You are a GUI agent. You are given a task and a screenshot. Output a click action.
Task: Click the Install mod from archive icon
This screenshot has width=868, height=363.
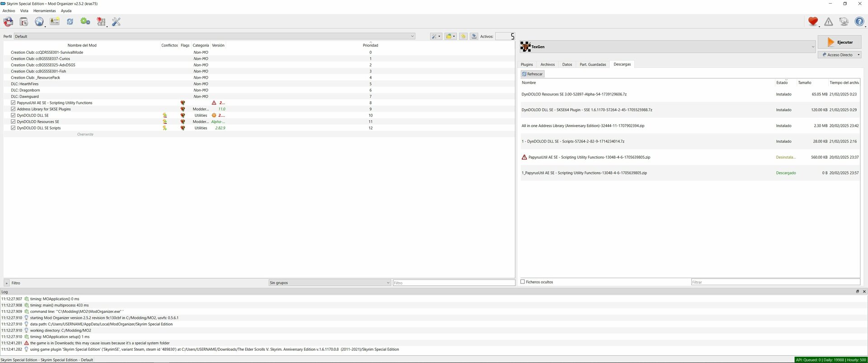24,22
